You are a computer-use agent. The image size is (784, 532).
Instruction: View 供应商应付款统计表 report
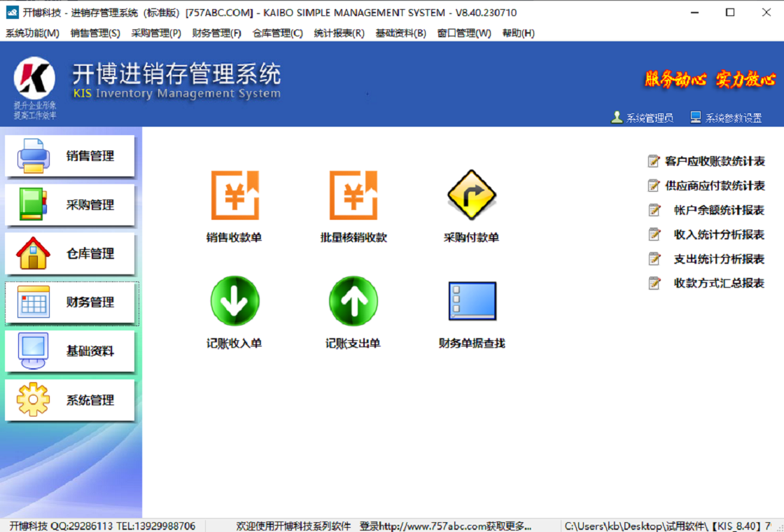click(714, 186)
